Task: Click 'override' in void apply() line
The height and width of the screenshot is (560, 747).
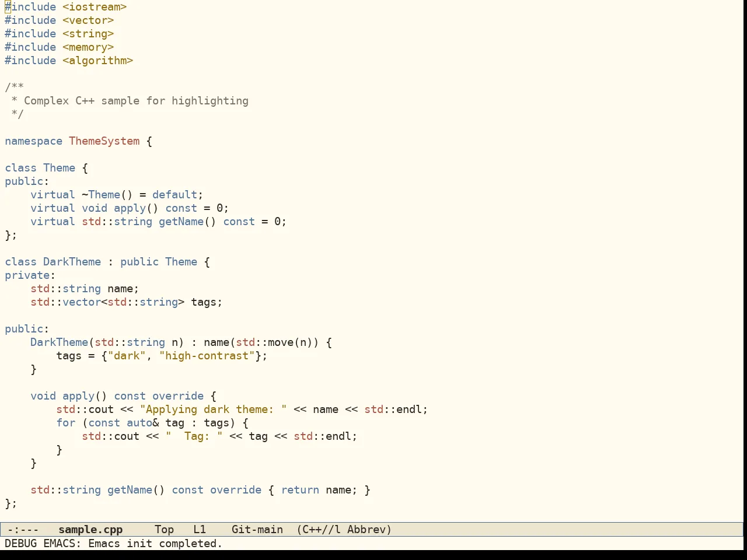Action: 178,396
